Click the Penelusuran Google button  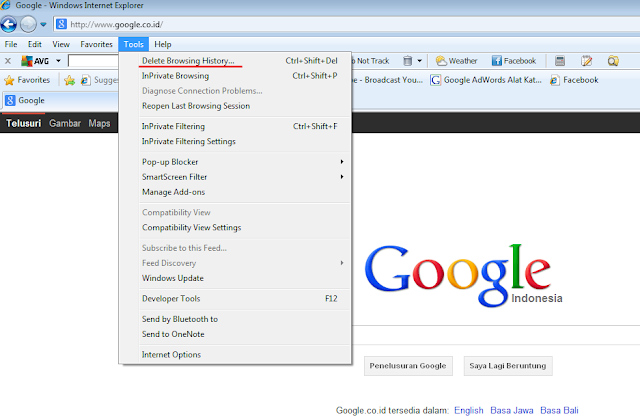(x=408, y=366)
